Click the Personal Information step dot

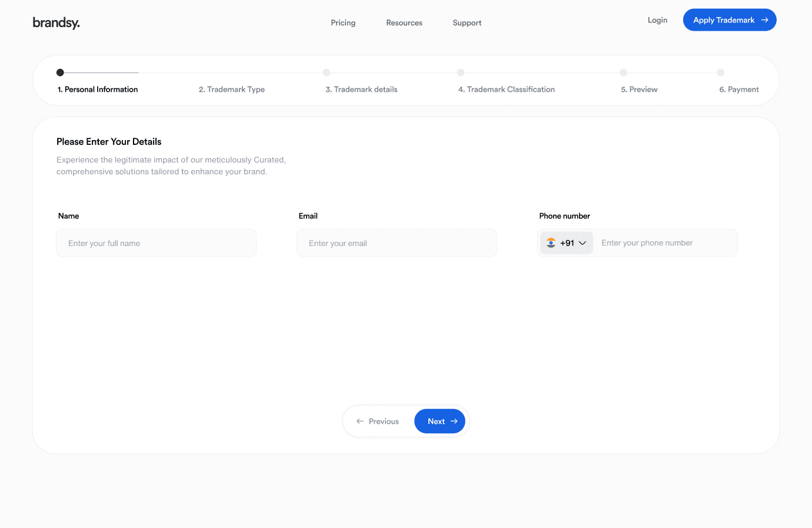point(60,73)
